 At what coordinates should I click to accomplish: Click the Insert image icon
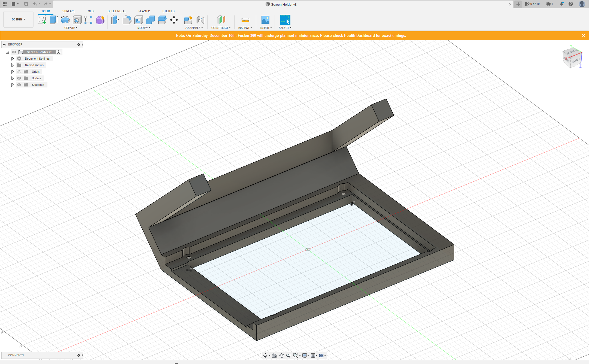(x=265, y=20)
